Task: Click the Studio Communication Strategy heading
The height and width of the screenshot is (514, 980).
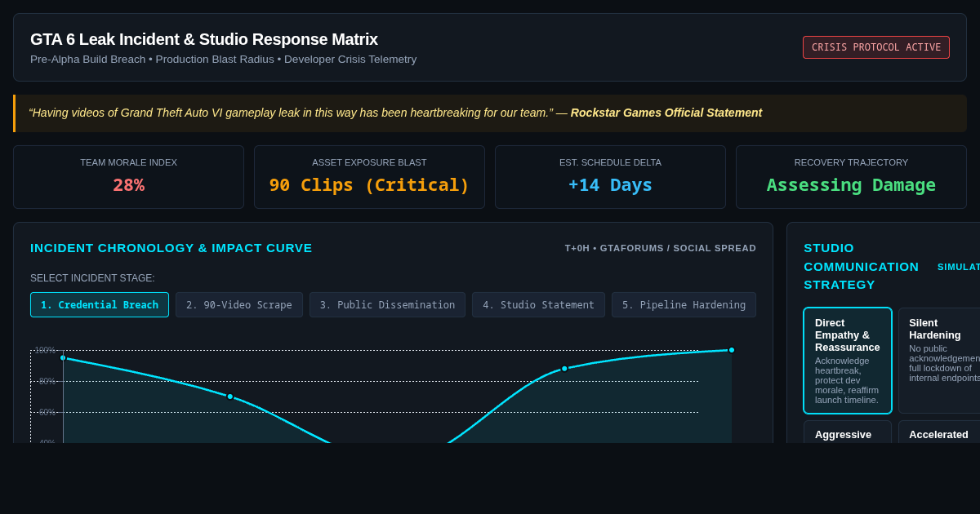Action: click(x=862, y=266)
